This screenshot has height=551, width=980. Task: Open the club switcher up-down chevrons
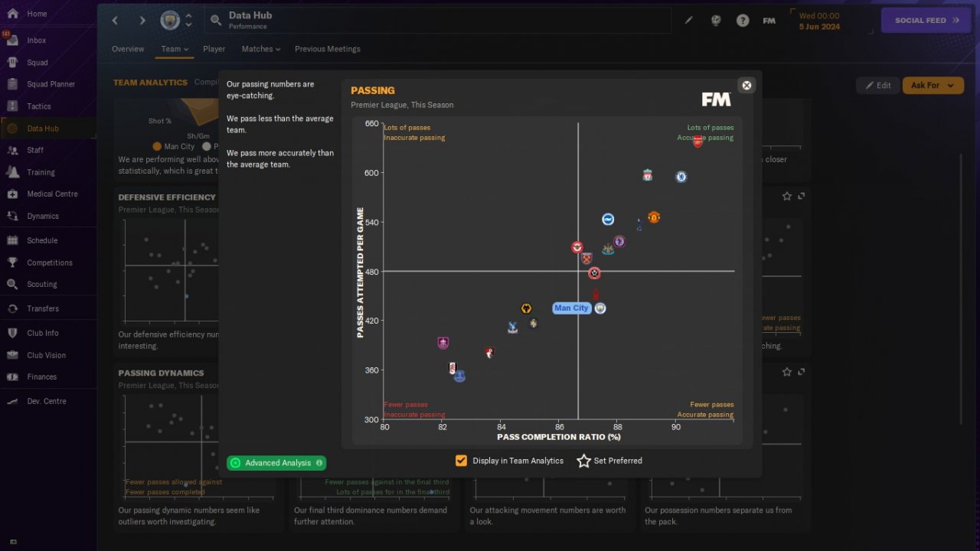[188, 21]
